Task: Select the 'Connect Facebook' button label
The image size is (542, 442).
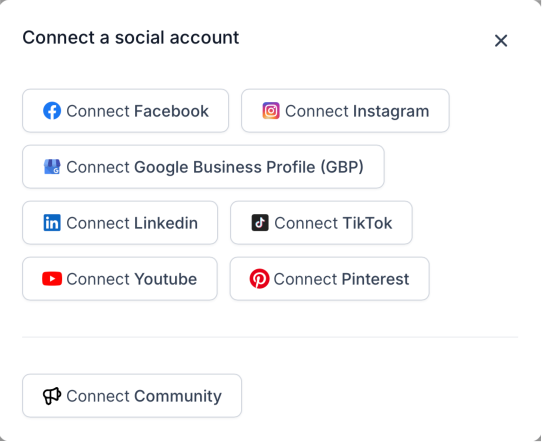Action: 137,111
